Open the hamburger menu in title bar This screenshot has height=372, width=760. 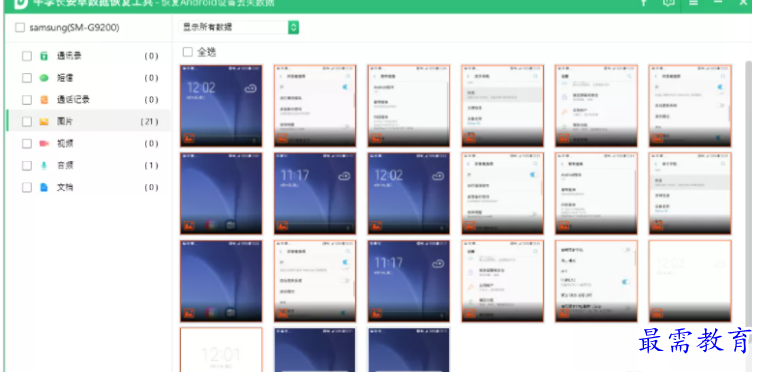coord(694,2)
